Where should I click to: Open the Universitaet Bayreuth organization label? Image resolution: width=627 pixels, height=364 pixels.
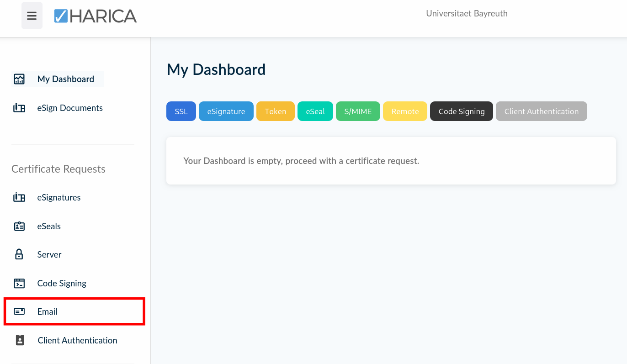pyautogui.click(x=467, y=14)
